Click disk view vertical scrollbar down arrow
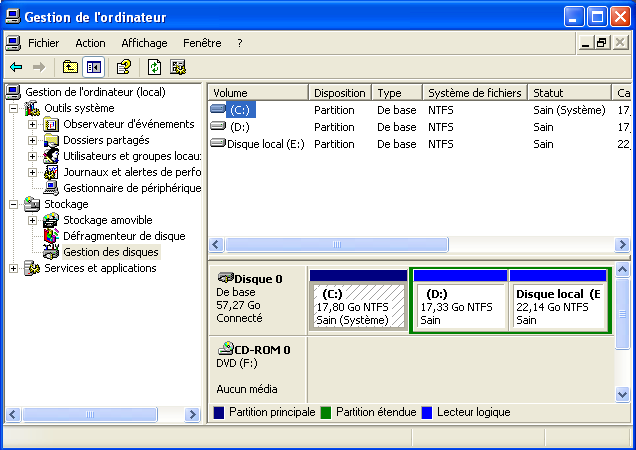636x450 pixels. coord(622,394)
